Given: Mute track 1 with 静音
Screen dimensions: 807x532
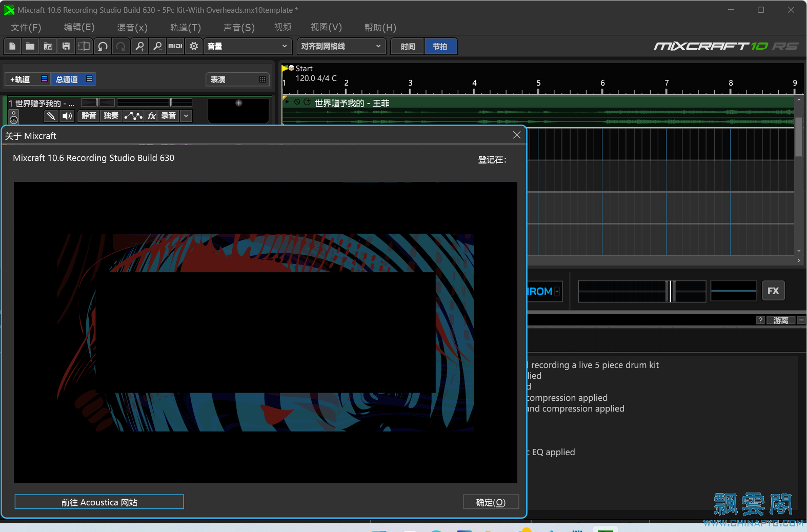Looking at the screenshot, I should tap(89, 116).
